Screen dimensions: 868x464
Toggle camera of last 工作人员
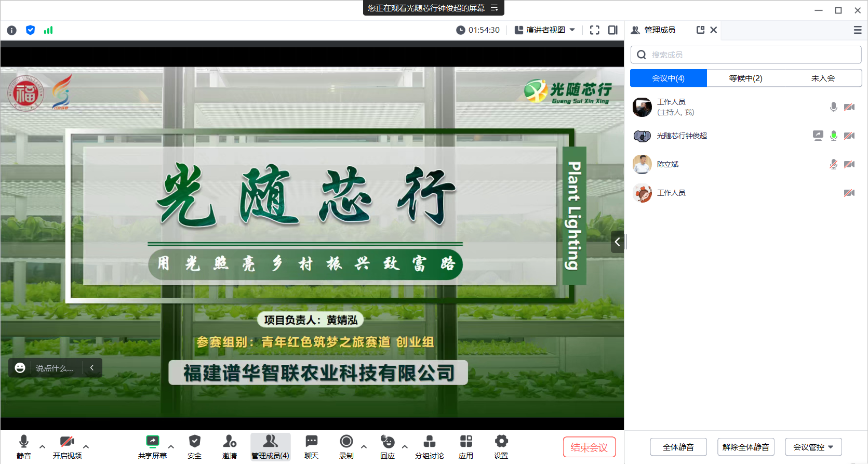pyautogui.click(x=849, y=193)
